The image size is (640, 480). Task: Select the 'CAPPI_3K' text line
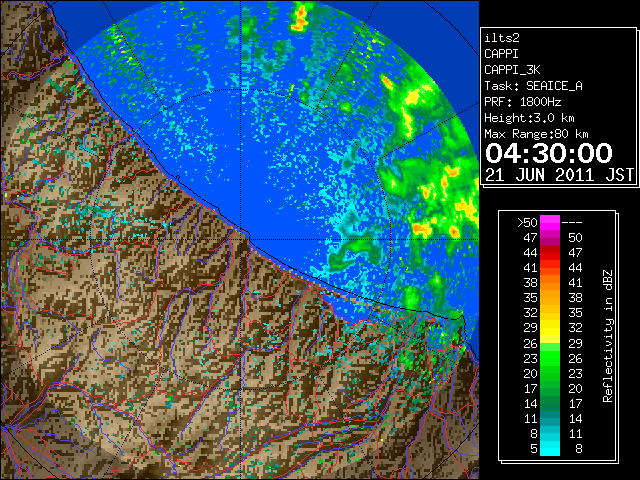coord(512,70)
